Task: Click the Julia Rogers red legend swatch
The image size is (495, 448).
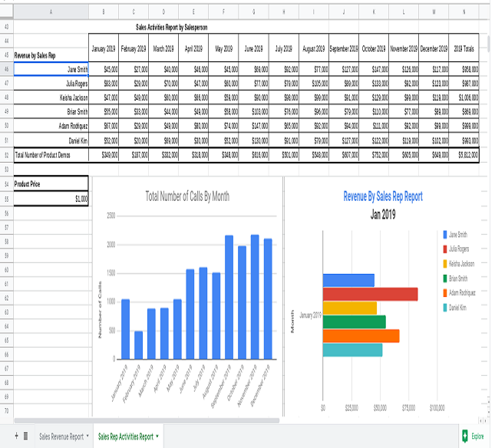Action: click(x=445, y=249)
